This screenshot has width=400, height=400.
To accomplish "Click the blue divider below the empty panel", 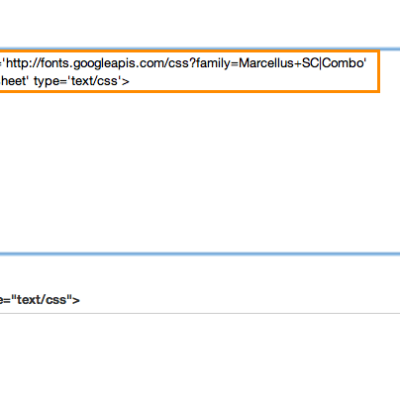I will click(200, 254).
